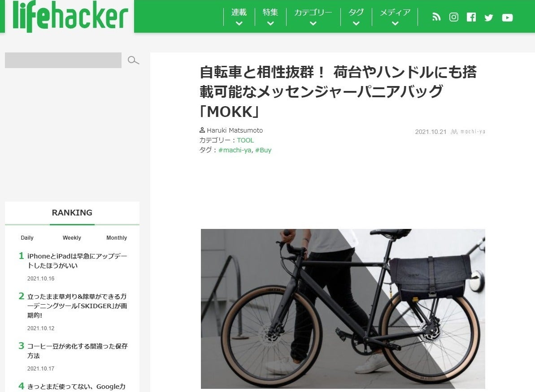Expand the タグ dropdown menu
The height and width of the screenshot is (392, 535).
356,17
